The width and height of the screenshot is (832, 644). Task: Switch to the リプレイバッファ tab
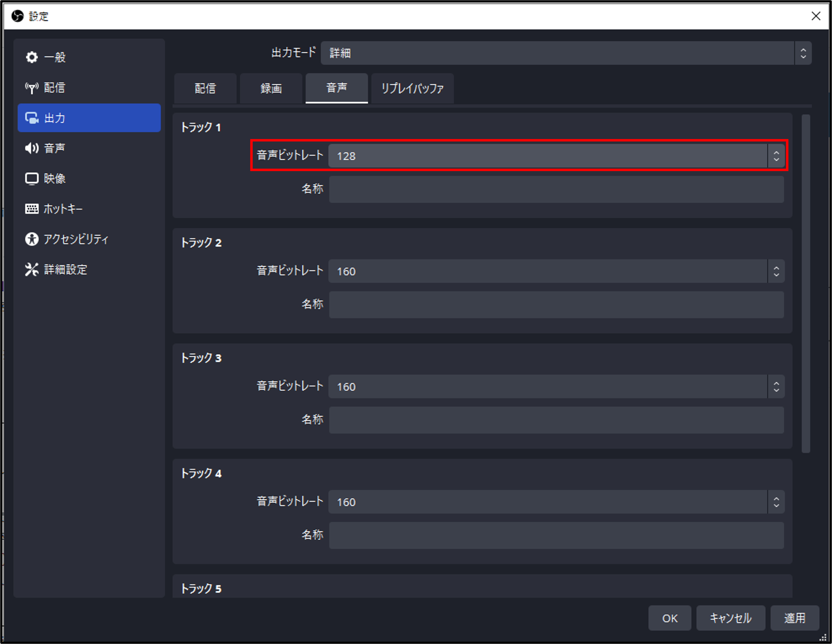pos(412,88)
